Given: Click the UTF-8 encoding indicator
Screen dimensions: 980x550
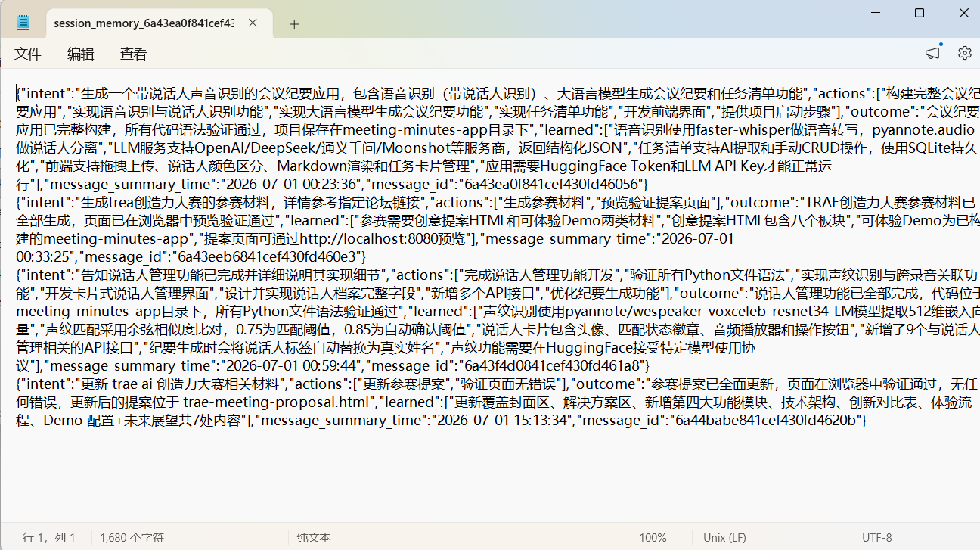Looking at the screenshot, I should [877, 538].
